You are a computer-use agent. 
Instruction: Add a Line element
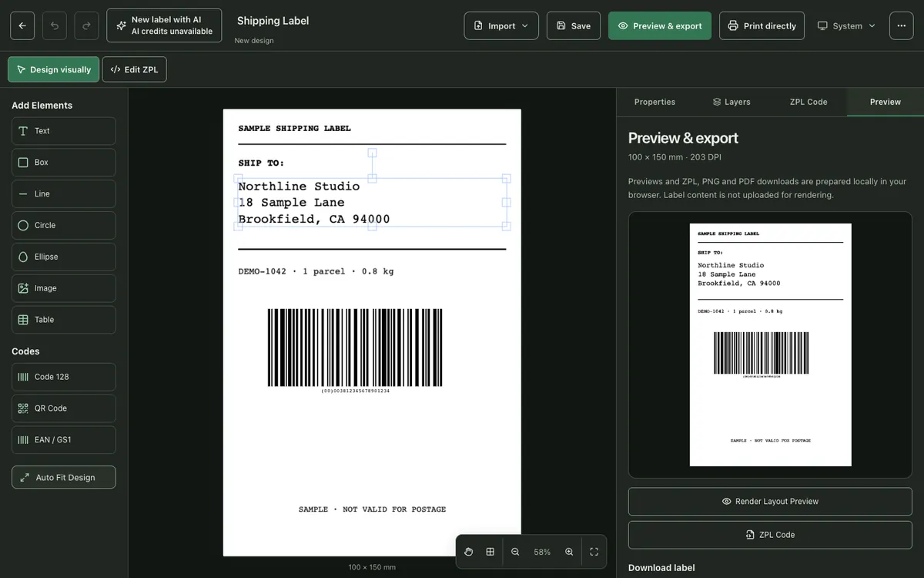64,194
